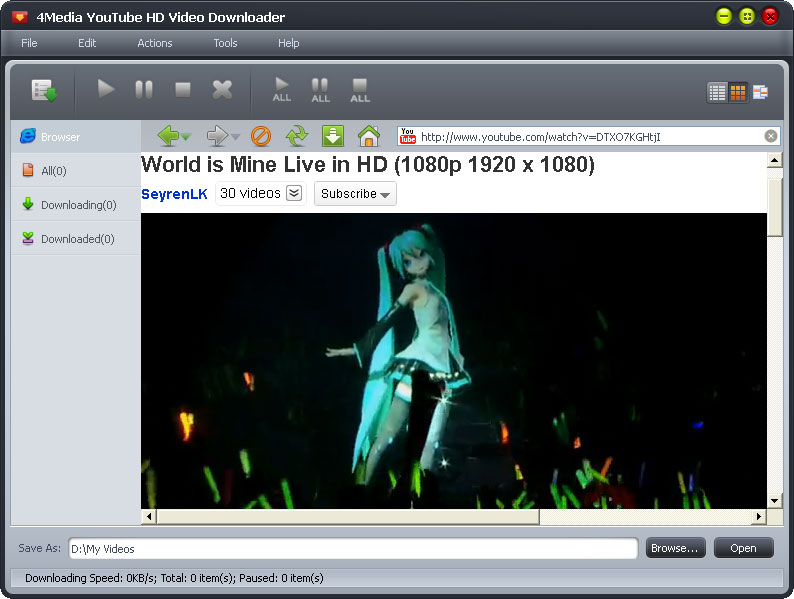
Task: Open the SeyrenLK channel link
Action: 174,194
